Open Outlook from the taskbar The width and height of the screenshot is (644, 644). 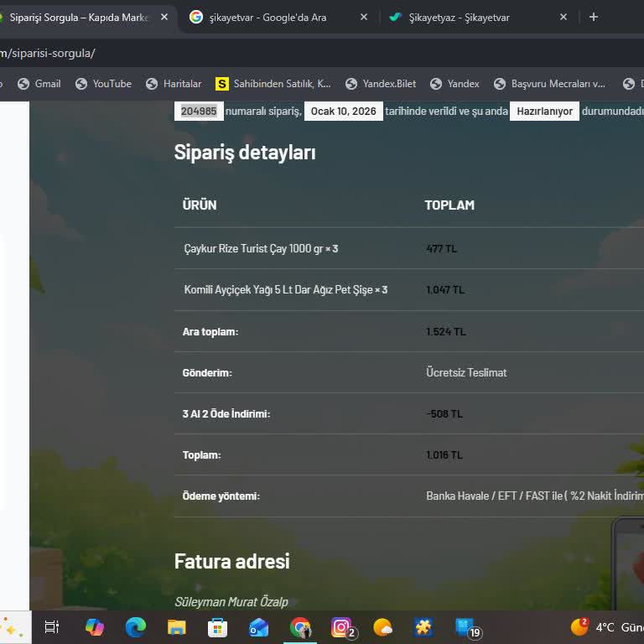259,626
